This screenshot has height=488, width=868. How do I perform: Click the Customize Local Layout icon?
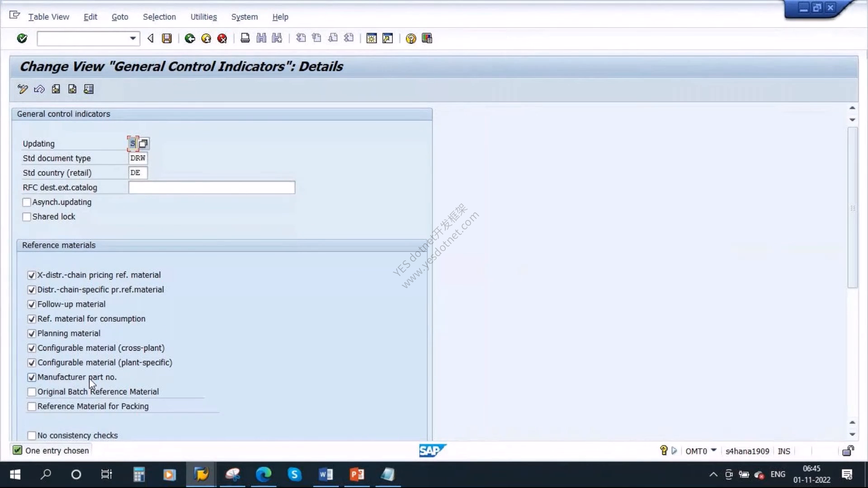(427, 38)
